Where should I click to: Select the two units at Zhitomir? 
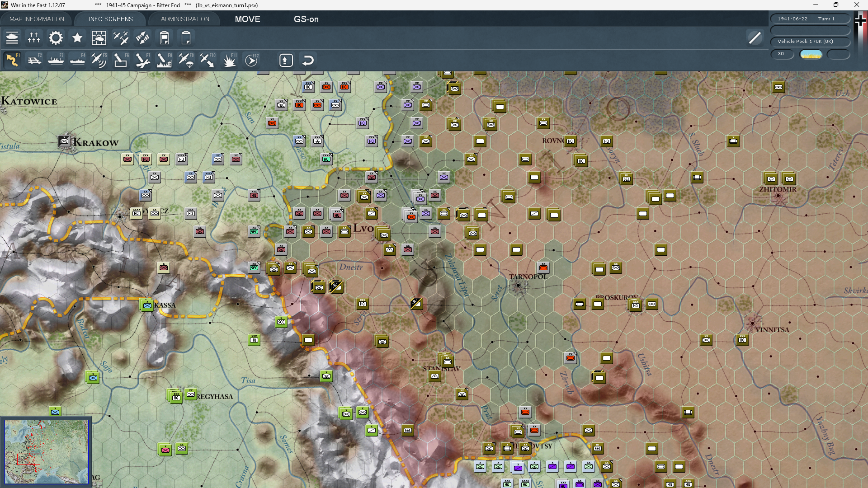click(780, 178)
